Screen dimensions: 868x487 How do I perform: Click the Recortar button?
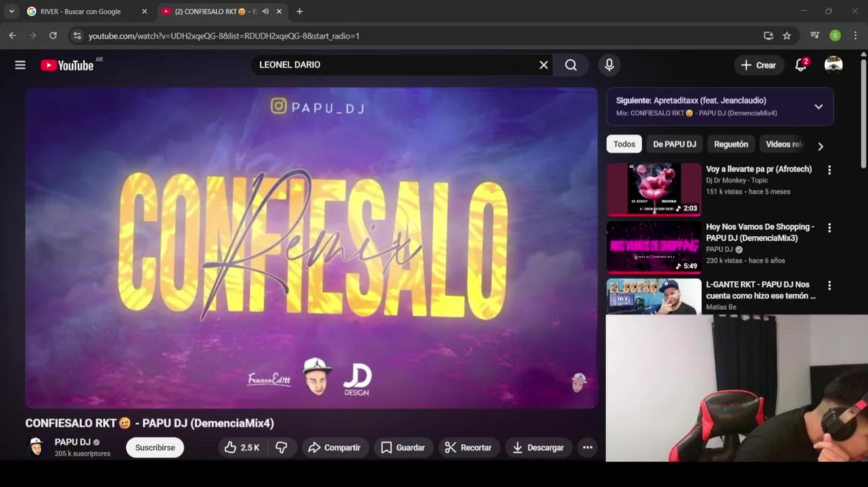tap(468, 448)
